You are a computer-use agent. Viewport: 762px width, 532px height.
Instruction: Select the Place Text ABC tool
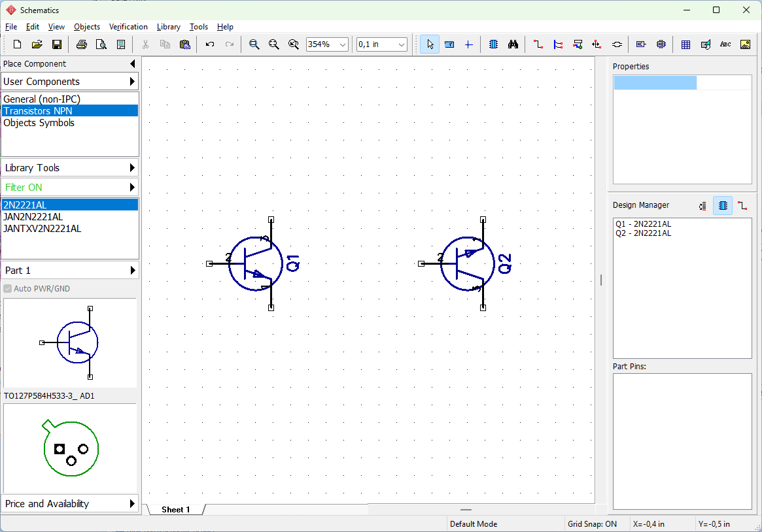click(725, 44)
